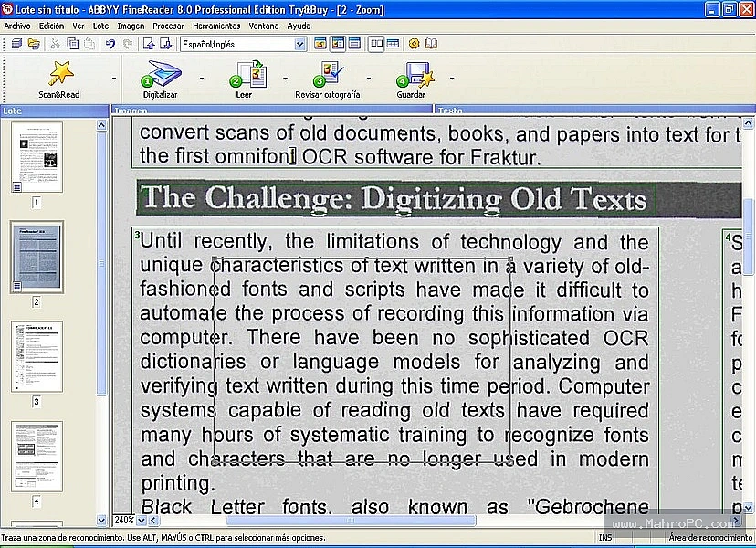
Task: Open the Ayuda menu
Action: pos(299,26)
